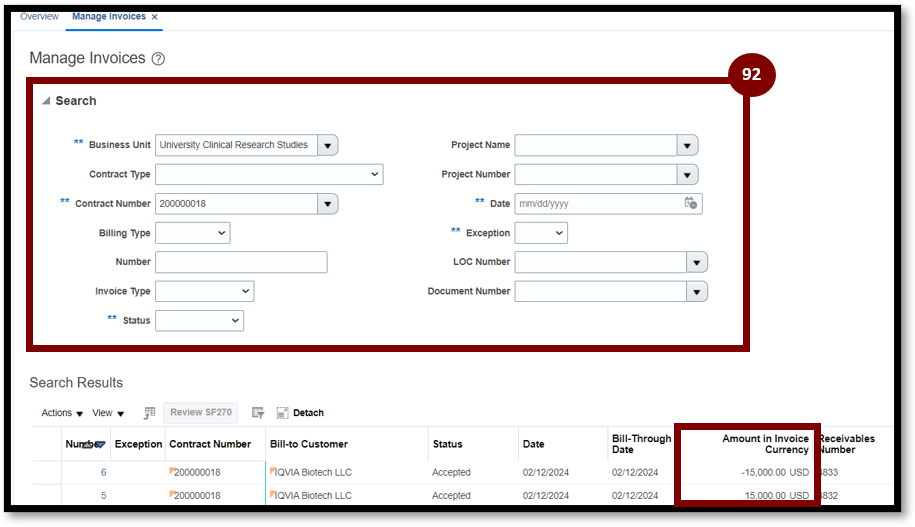Open the Date calendar picker icon
Screen dimensions: 915x527
coord(691,203)
